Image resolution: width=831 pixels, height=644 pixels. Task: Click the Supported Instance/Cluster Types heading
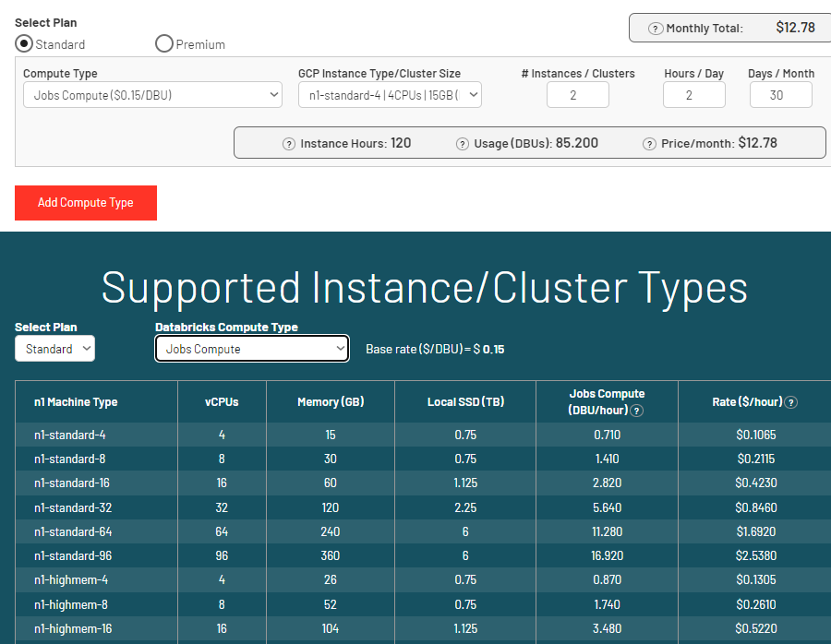[x=425, y=288]
